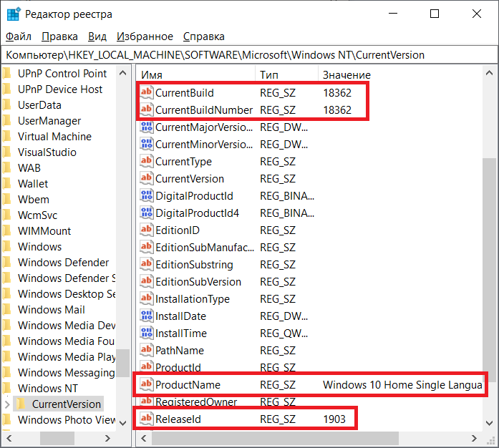Click the ReleaseId value 1903
The width and height of the screenshot is (499, 448).
click(334, 419)
